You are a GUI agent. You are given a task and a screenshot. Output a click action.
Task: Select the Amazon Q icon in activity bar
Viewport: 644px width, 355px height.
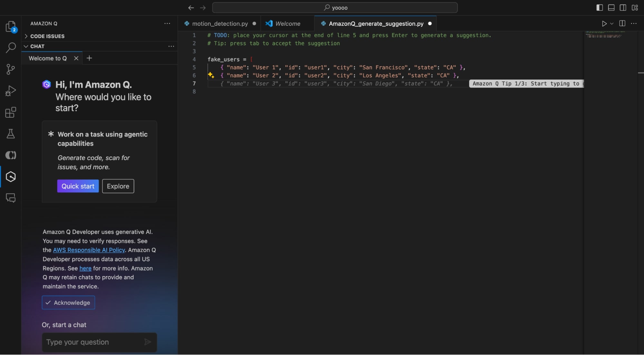coord(11,177)
